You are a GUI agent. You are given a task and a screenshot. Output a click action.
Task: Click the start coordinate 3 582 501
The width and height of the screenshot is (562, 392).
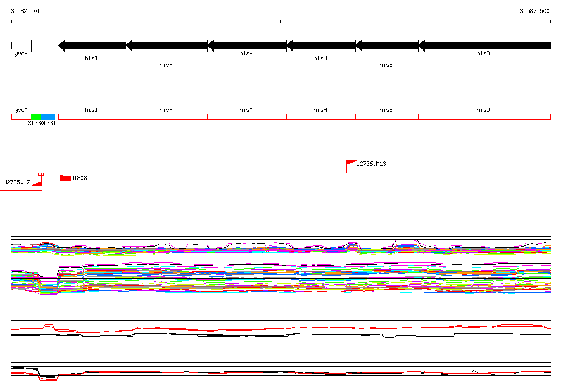click(25, 11)
